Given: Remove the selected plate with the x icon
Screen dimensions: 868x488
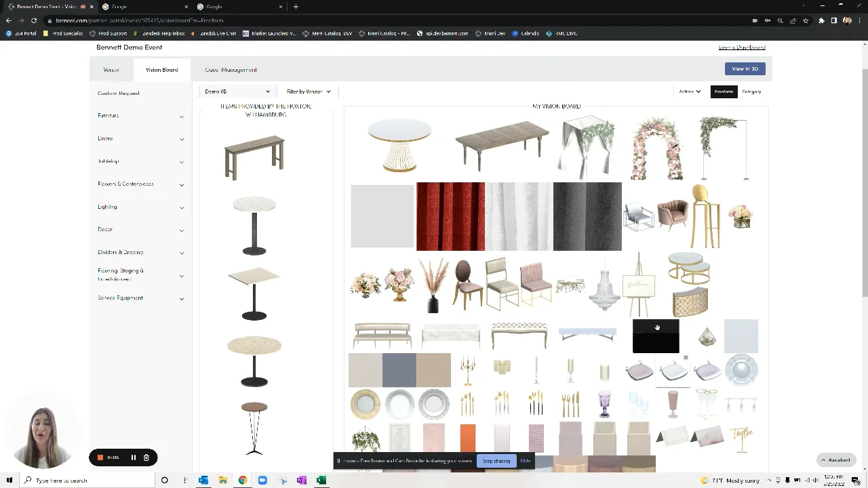Looking at the screenshot, I should (x=686, y=357).
